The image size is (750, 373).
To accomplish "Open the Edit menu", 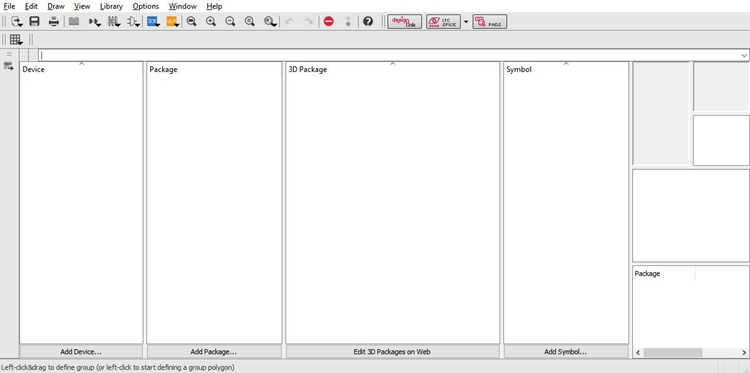I will [31, 6].
